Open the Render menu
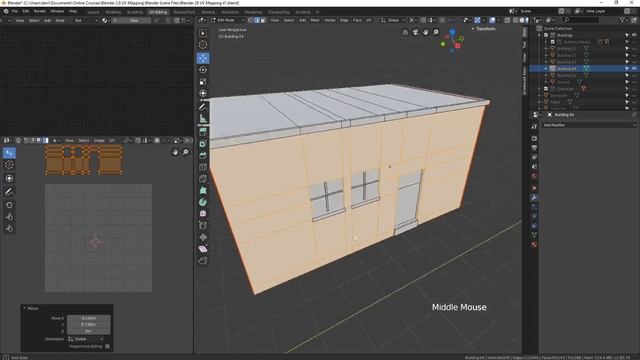640x360 pixels. [x=40, y=11]
